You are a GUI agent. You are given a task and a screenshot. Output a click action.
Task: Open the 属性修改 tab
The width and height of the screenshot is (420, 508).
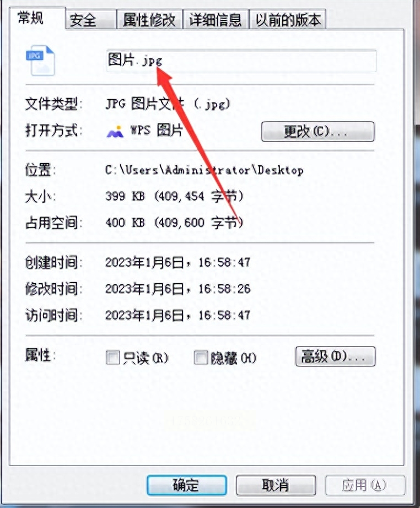(149, 20)
